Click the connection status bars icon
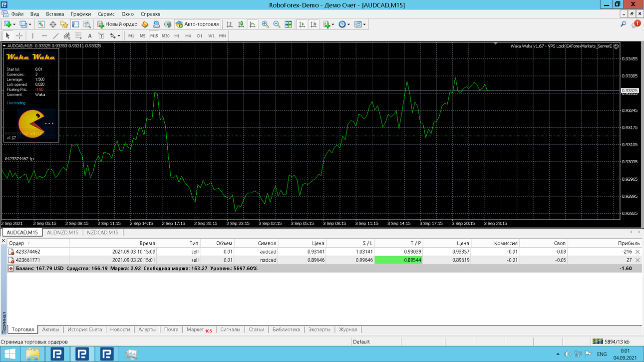The image size is (644, 362). click(598, 342)
